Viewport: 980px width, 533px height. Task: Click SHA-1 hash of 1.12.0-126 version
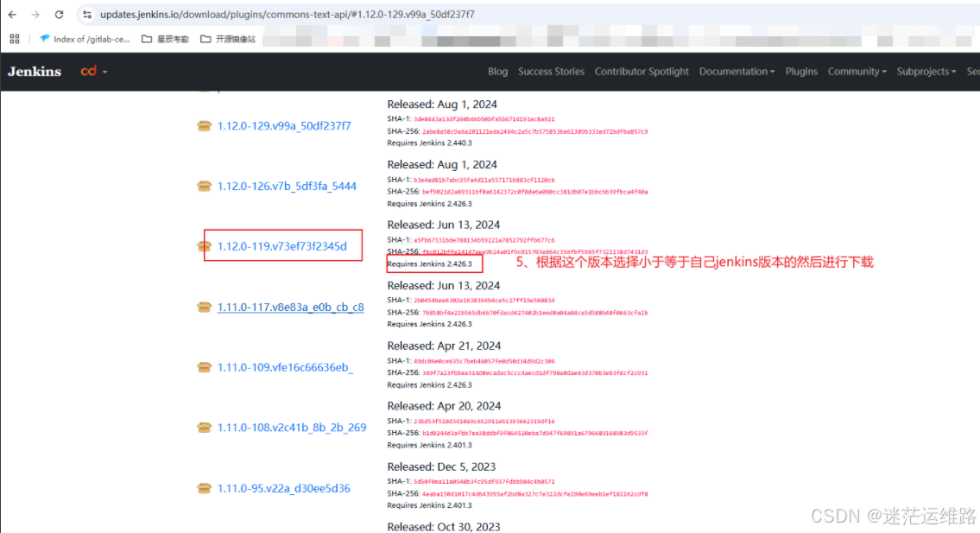coord(484,180)
